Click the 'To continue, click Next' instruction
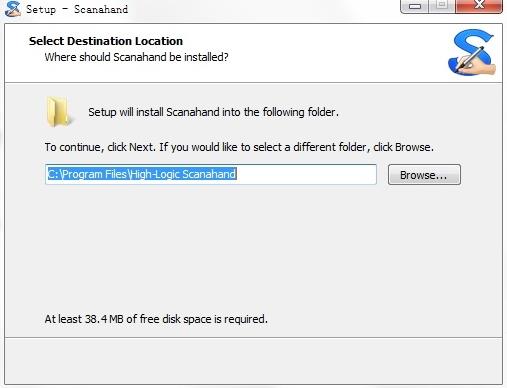The height and width of the screenshot is (388, 507). 239,147
